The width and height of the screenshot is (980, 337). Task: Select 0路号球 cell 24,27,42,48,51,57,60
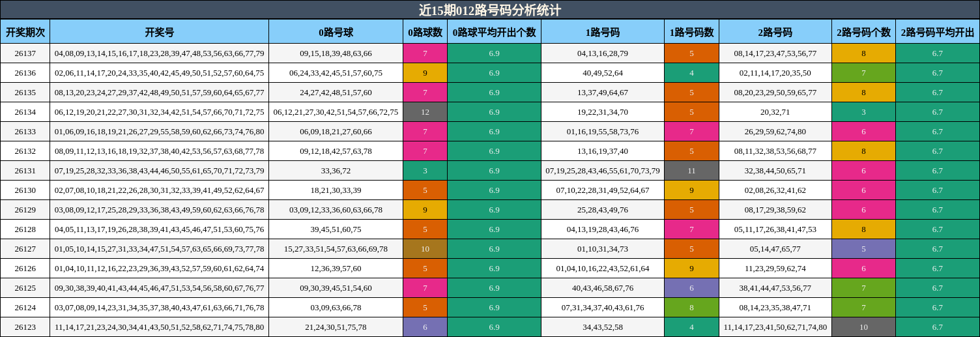point(336,93)
